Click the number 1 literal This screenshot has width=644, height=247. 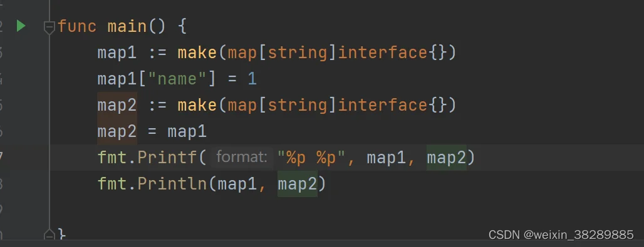coord(252,79)
